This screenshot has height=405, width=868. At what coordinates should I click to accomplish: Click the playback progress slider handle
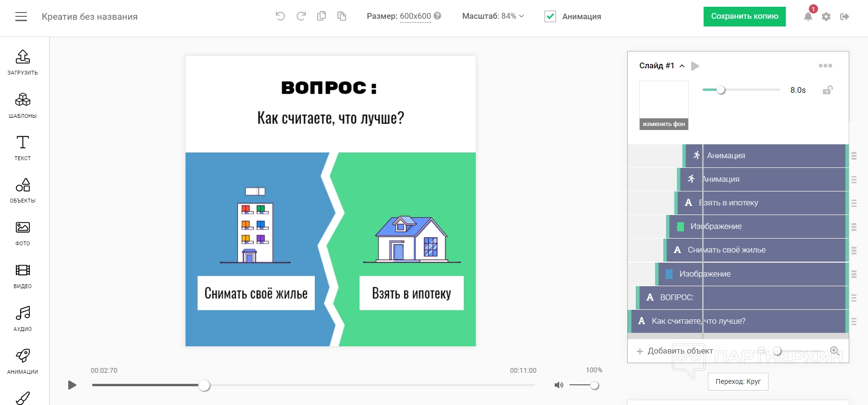tap(204, 385)
